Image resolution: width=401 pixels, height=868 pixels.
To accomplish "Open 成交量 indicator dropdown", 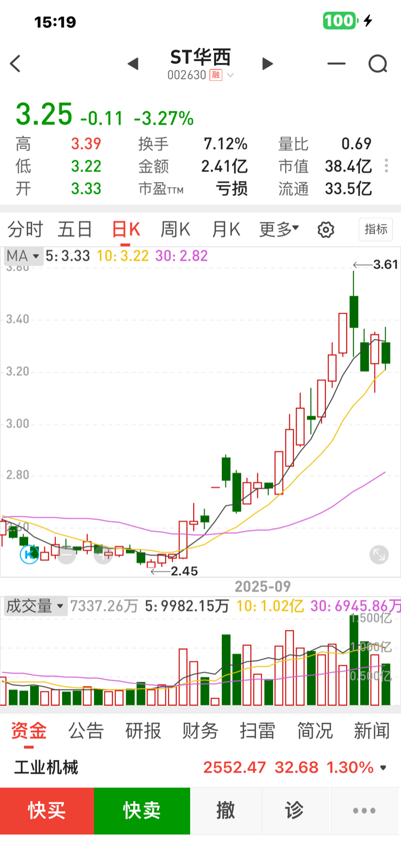I will pyautogui.click(x=35, y=606).
